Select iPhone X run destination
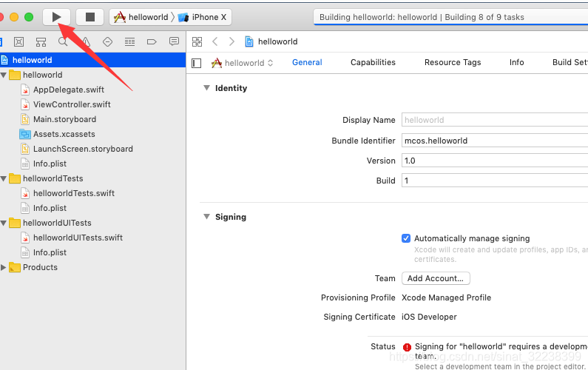Viewport: 588px width, 370px height. tap(203, 17)
